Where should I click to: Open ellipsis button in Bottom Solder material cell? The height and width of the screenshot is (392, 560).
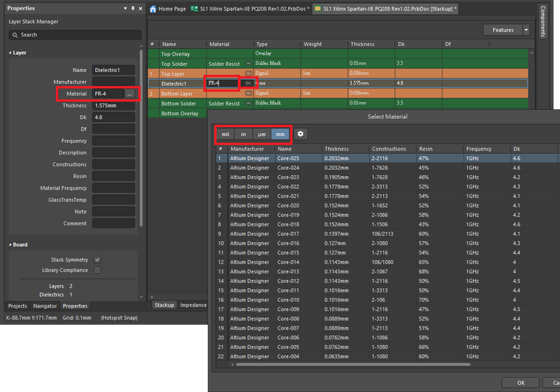click(x=248, y=103)
